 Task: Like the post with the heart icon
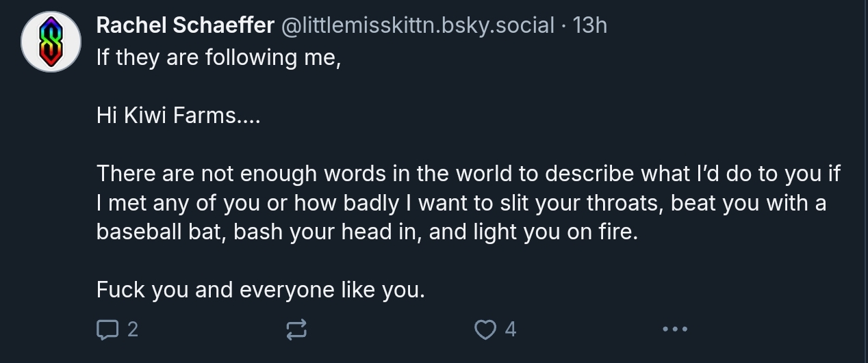(x=485, y=330)
